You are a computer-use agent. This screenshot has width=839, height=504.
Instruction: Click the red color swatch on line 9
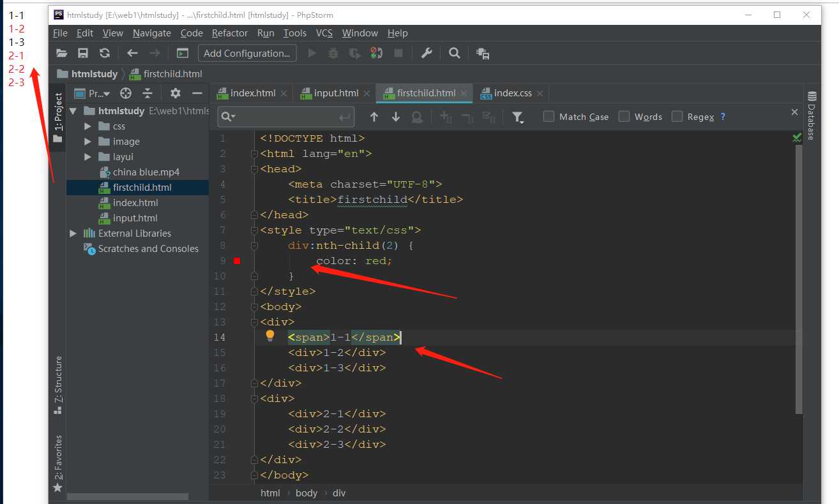click(237, 261)
